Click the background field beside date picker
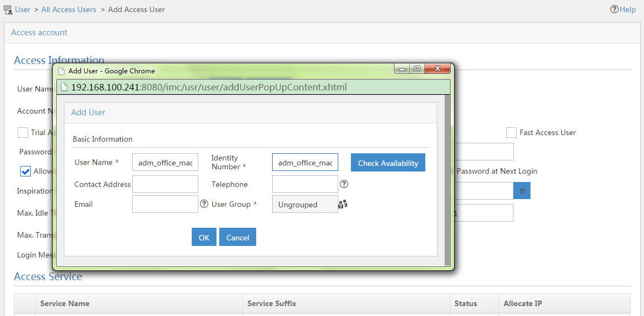Image resolution: width=644 pixels, height=316 pixels. click(x=483, y=191)
